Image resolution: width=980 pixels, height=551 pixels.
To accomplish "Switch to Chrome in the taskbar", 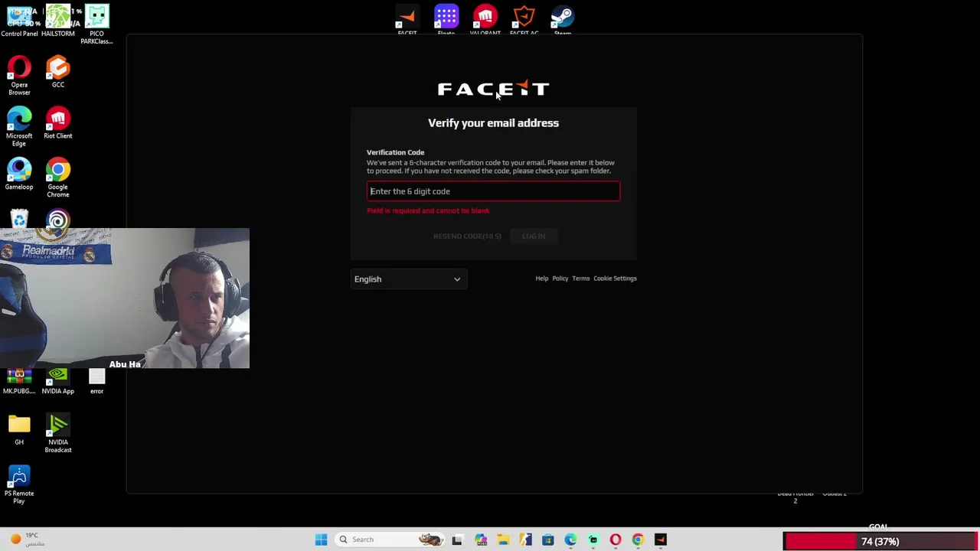I will point(638,540).
